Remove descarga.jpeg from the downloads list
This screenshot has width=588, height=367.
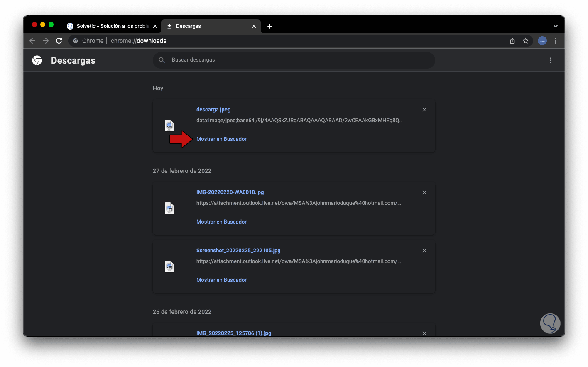[424, 110]
